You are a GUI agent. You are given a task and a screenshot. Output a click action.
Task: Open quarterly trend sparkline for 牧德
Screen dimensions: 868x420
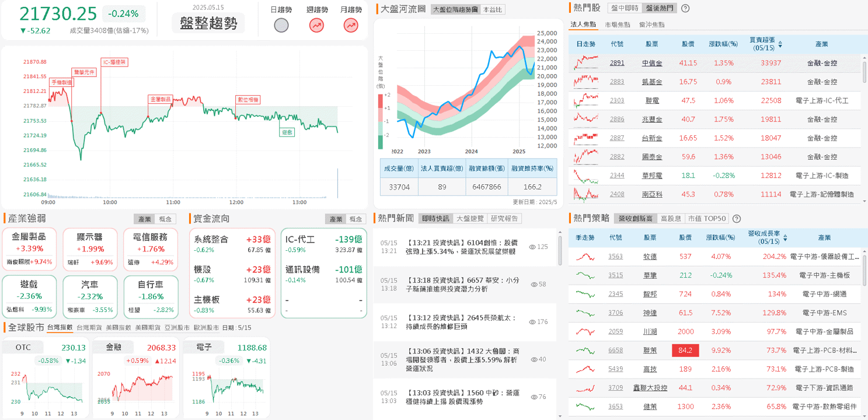point(585,256)
